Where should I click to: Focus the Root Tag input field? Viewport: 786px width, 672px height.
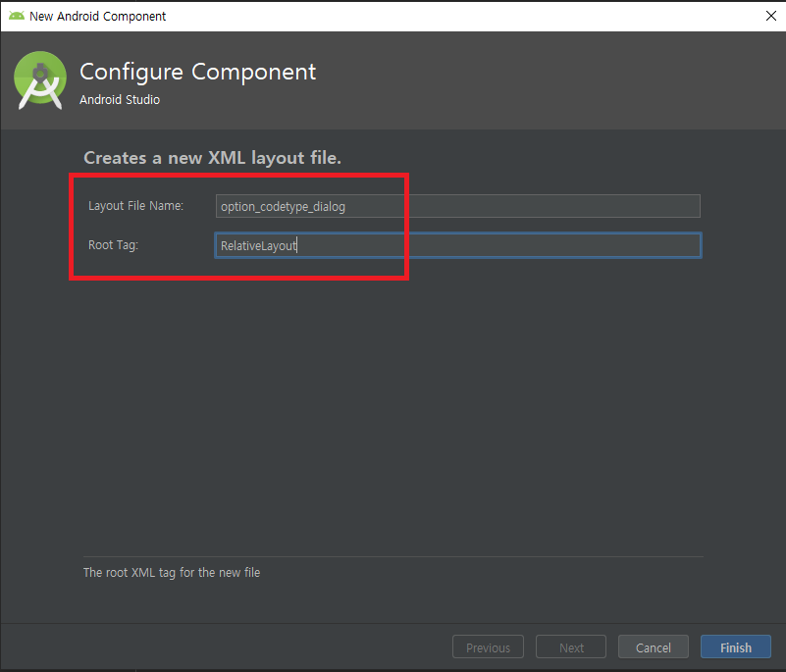(457, 245)
